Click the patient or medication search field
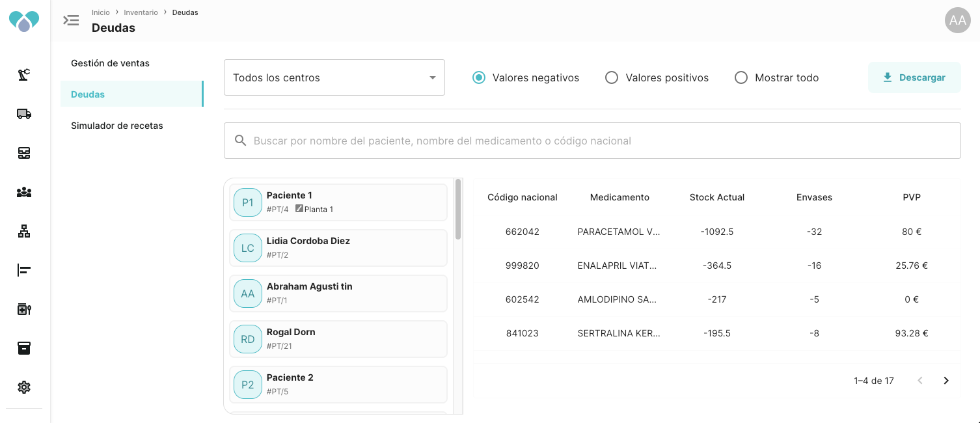The image size is (980, 423). (592, 141)
